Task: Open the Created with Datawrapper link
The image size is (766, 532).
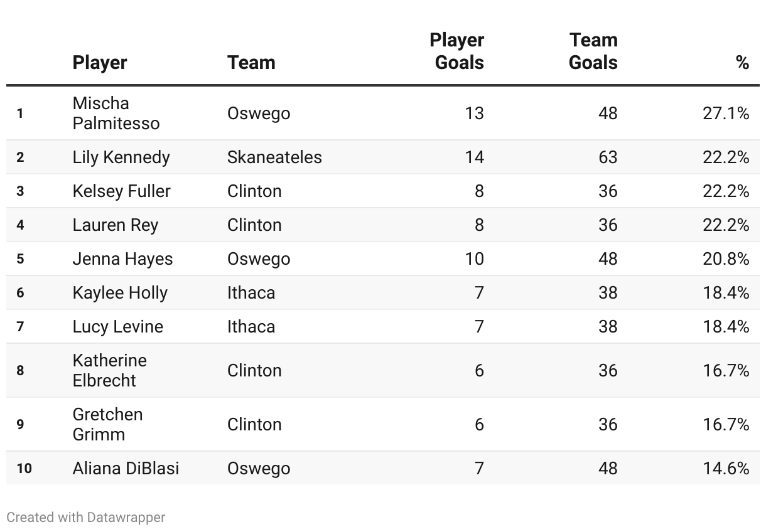Action: coord(86,517)
